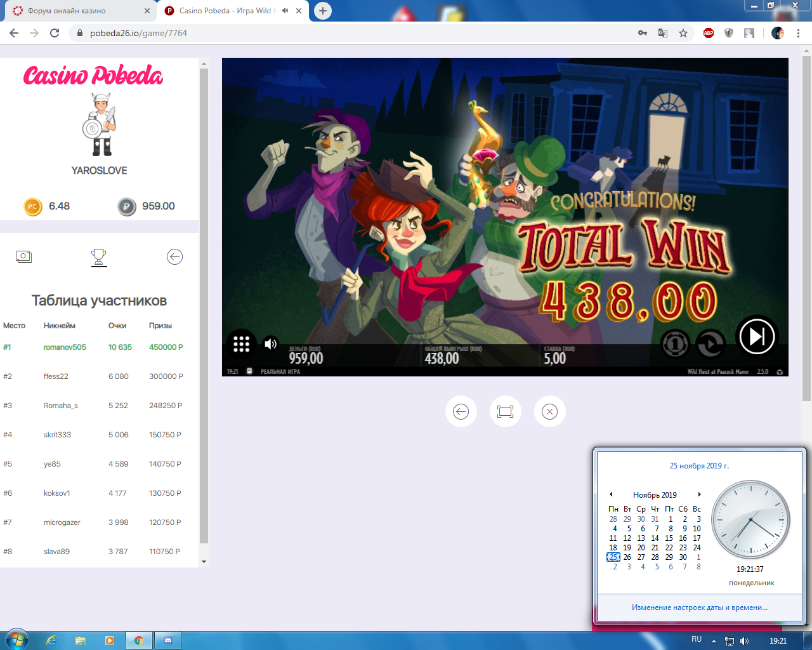Bookmark this page with the star icon
Viewport: 812px width, 650px height.
click(x=683, y=33)
